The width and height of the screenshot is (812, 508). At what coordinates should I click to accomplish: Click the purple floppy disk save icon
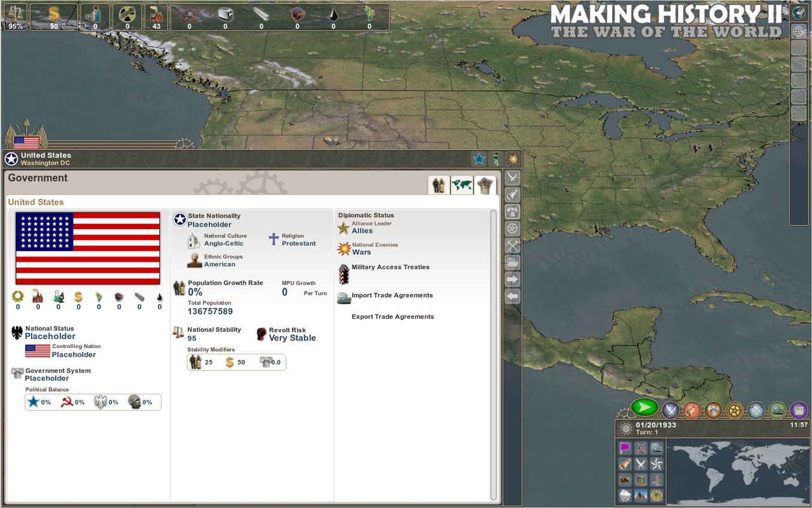click(798, 411)
